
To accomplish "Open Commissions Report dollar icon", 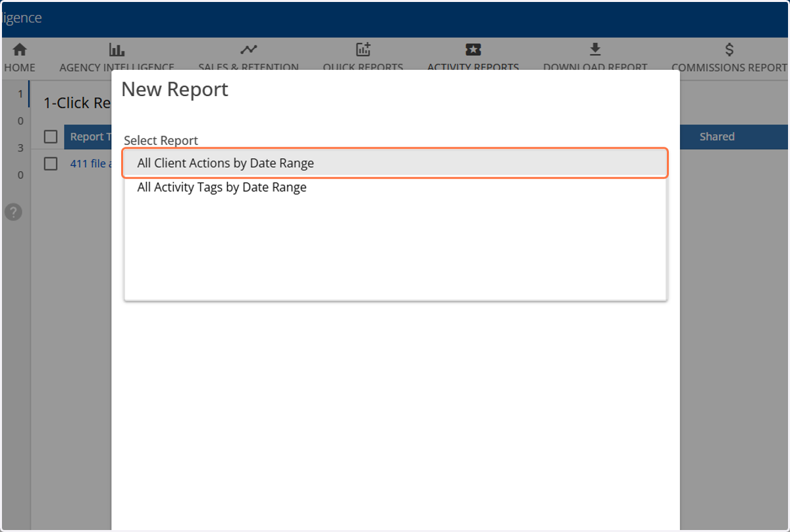I will 729,49.
